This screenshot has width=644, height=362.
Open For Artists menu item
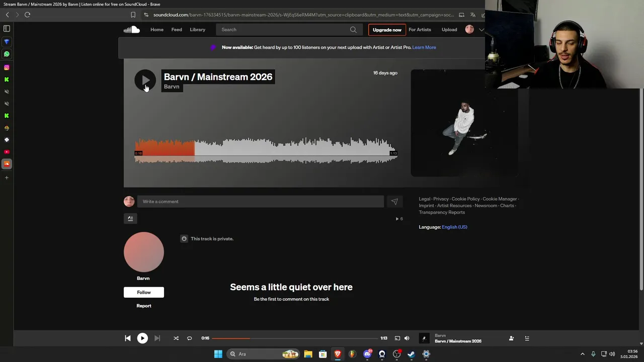(x=420, y=30)
